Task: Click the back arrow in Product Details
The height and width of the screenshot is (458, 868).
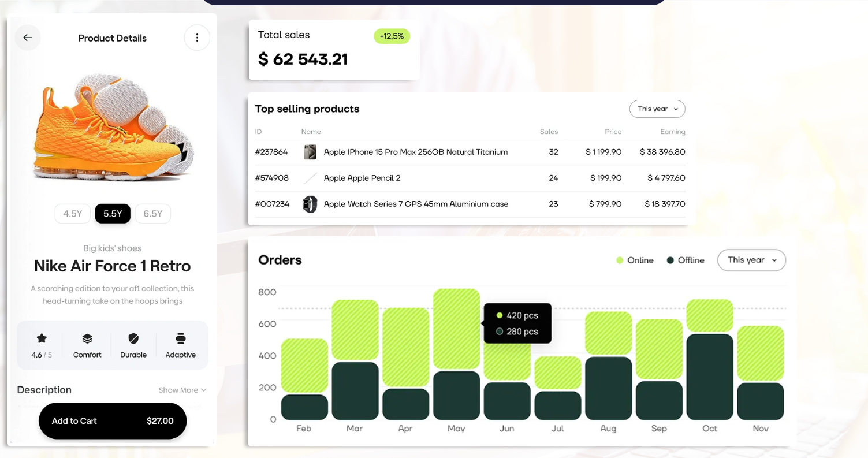Action: click(x=28, y=38)
